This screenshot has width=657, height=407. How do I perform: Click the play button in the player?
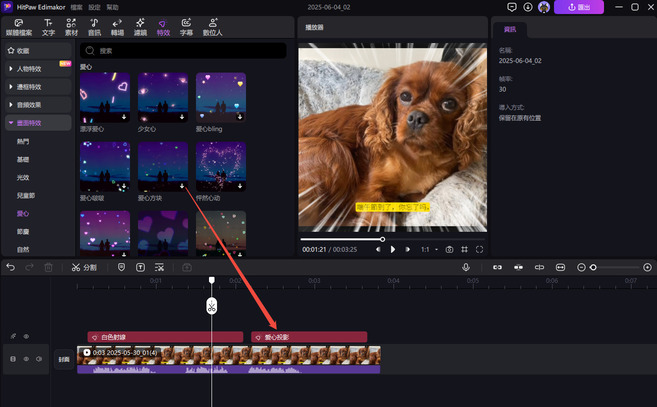tap(393, 249)
